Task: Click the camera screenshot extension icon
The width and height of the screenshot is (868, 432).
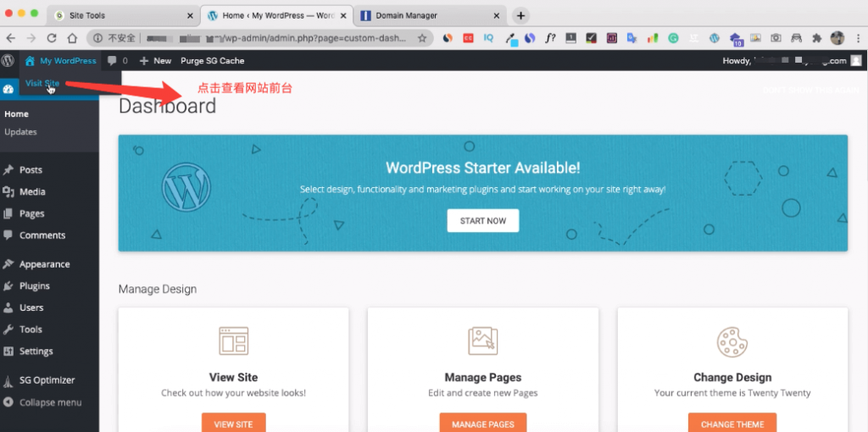Action: (776, 38)
